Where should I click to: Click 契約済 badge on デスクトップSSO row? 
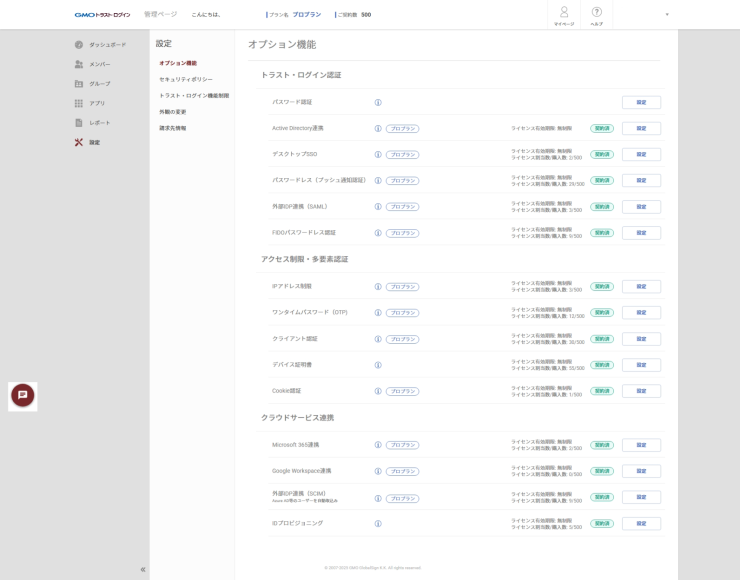pos(602,154)
